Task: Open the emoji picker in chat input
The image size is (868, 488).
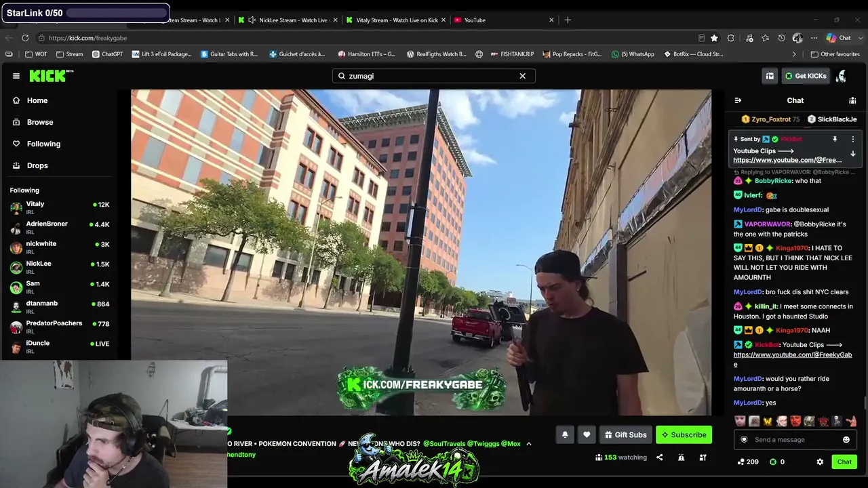Action: pyautogui.click(x=846, y=440)
